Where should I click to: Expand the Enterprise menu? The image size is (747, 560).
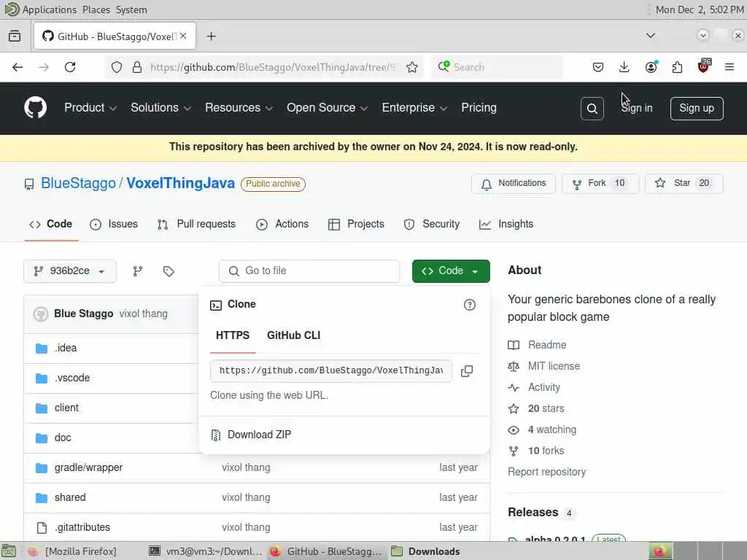414,108
